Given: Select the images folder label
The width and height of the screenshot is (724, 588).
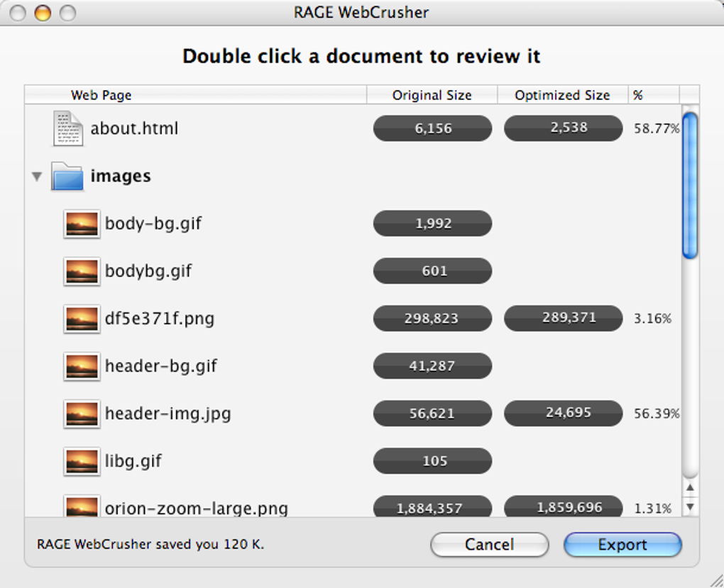Looking at the screenshot, I should [x=121, y=176].
